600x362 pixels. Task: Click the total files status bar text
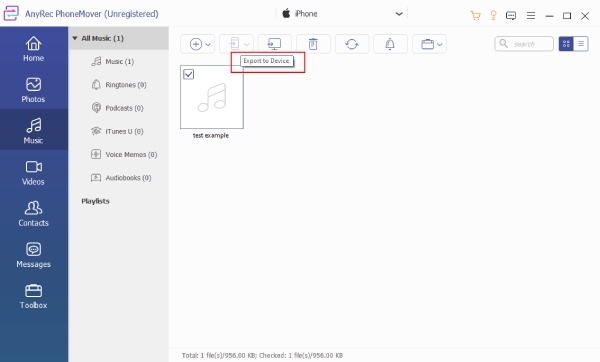click(x=262, y=355)
